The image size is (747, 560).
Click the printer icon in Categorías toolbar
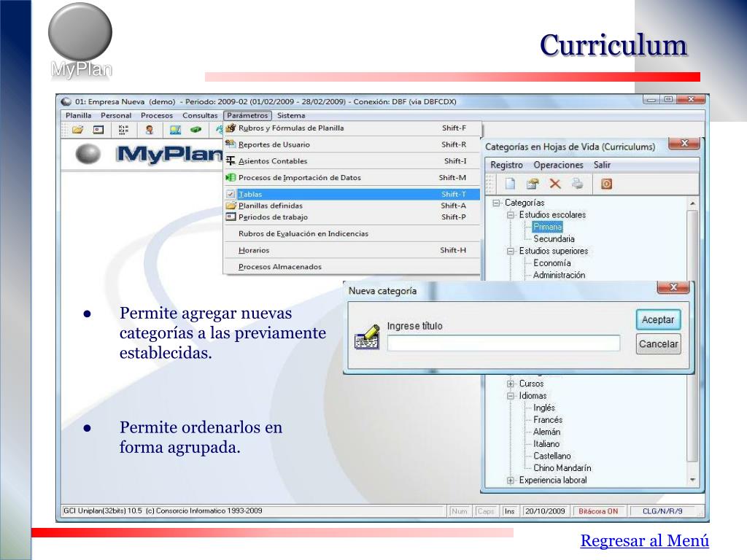pyautogui.click(x=577, y=184)
